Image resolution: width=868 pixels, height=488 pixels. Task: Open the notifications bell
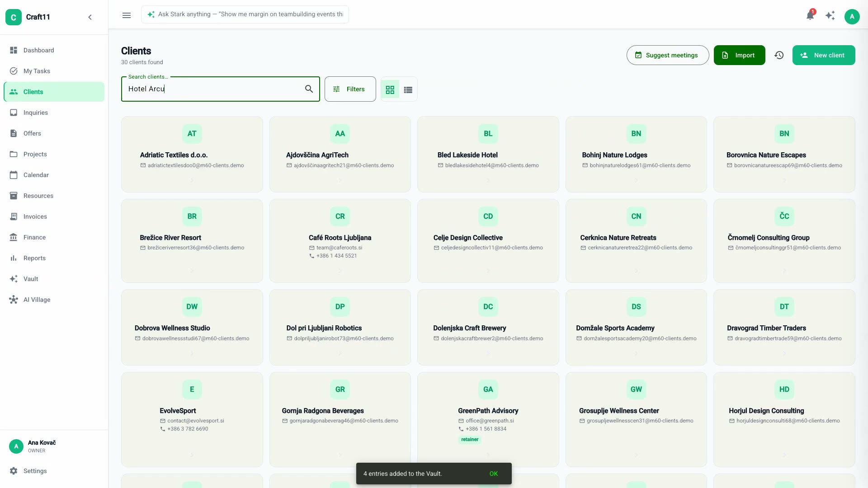click(810, 16)
